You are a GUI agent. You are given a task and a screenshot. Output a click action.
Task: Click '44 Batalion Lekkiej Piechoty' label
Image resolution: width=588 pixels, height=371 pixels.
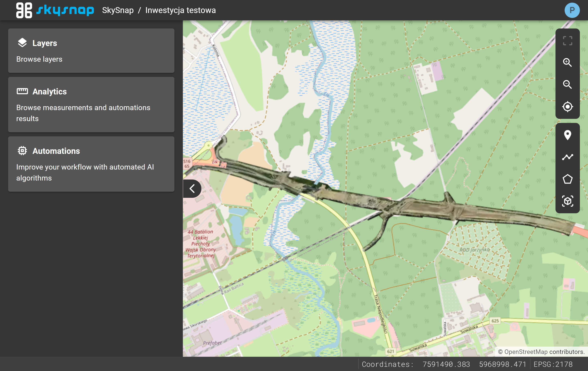(x=200, y=244)
